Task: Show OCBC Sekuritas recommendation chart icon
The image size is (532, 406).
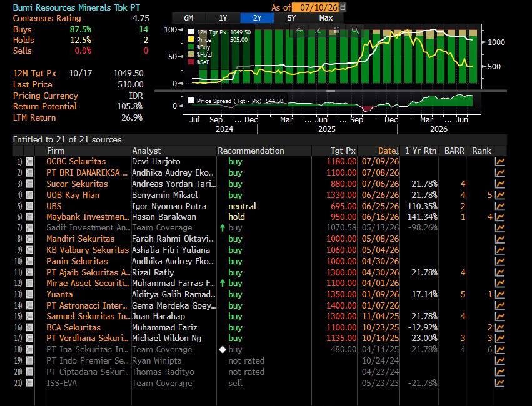Action: coord(499,161)
